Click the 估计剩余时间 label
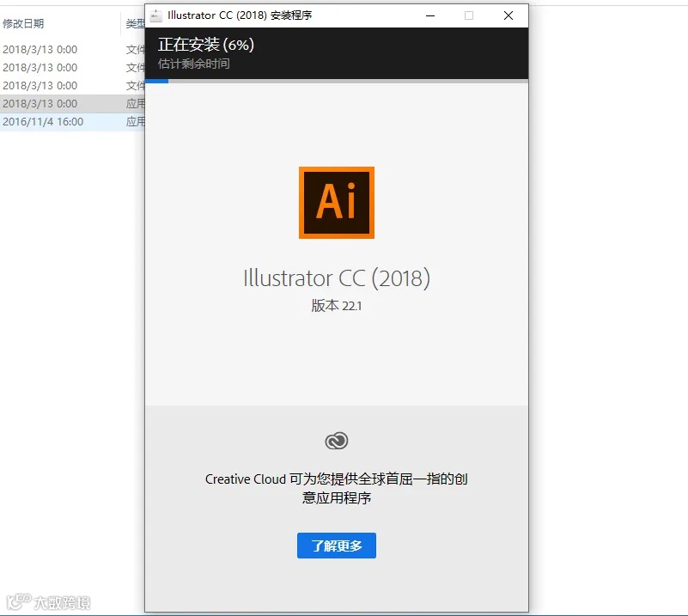 coord(193,64)
